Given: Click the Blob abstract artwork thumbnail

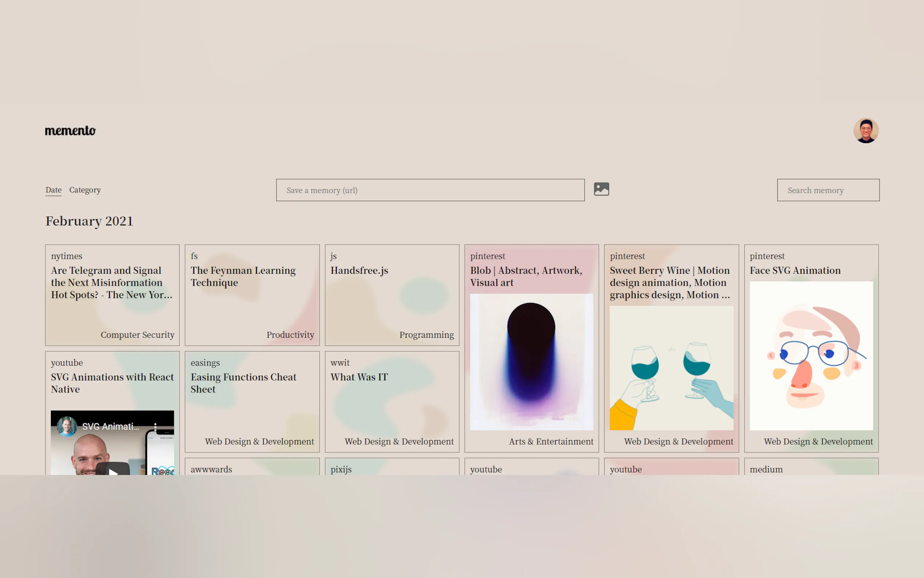Looking at the screenshot, I should click(531, 362).
